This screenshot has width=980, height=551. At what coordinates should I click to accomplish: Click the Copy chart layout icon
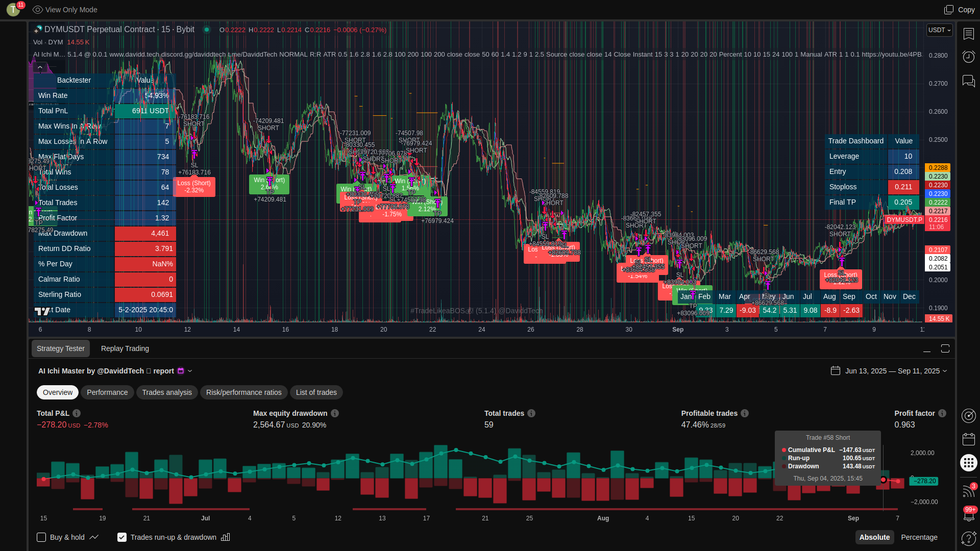[x=948, y=10]
